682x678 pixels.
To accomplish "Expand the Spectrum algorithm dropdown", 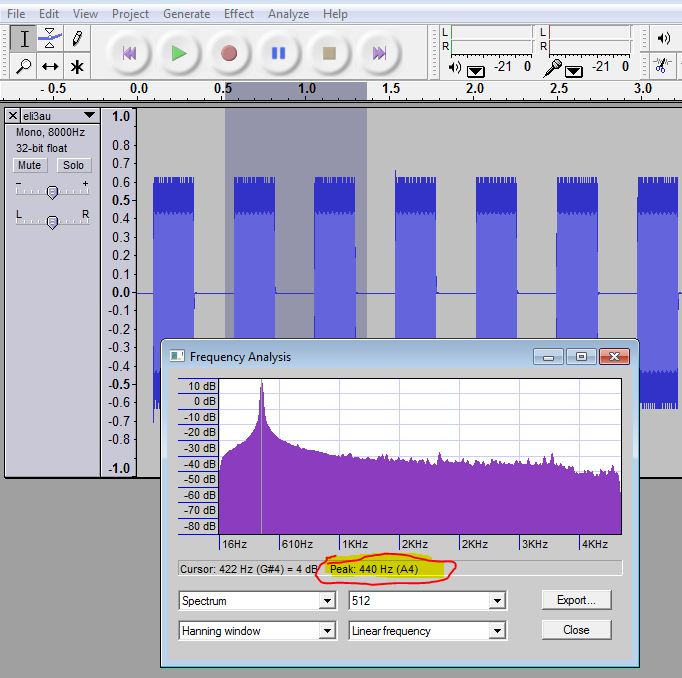I will (326, 601).
